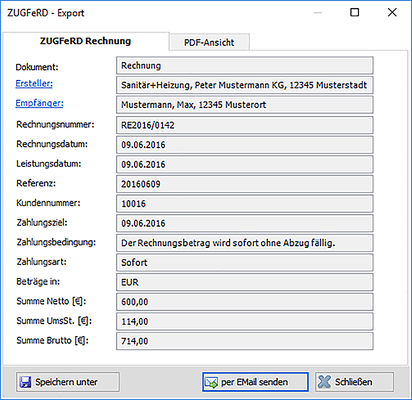Click the Zahlungsziel: label
The width and height of the screenshot is (412, 400).
(42, 222)
